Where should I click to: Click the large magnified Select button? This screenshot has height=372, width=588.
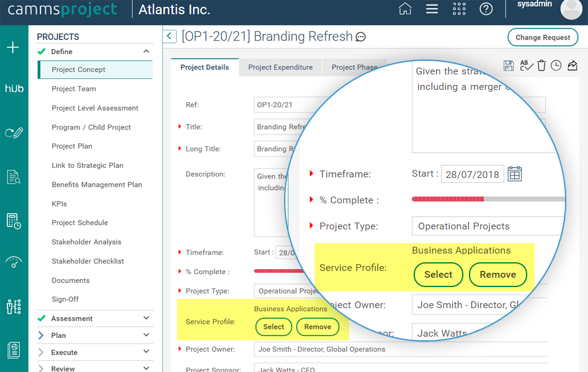[439, 275]
